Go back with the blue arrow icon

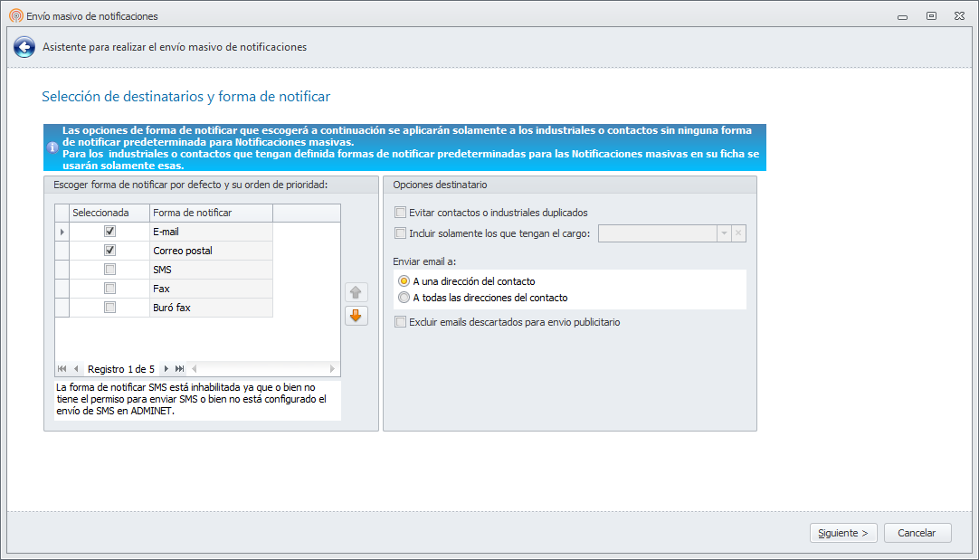click(24, 47)
